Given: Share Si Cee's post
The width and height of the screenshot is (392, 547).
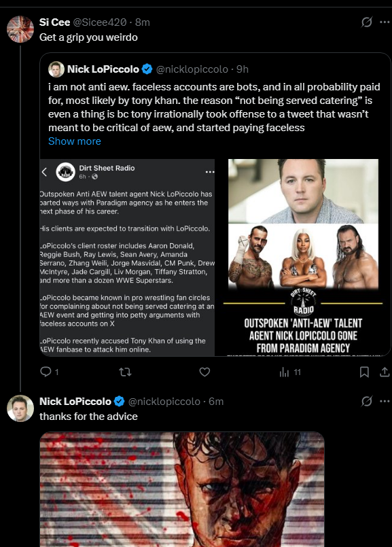Looking at the screenshot, I should coord(385,372).
